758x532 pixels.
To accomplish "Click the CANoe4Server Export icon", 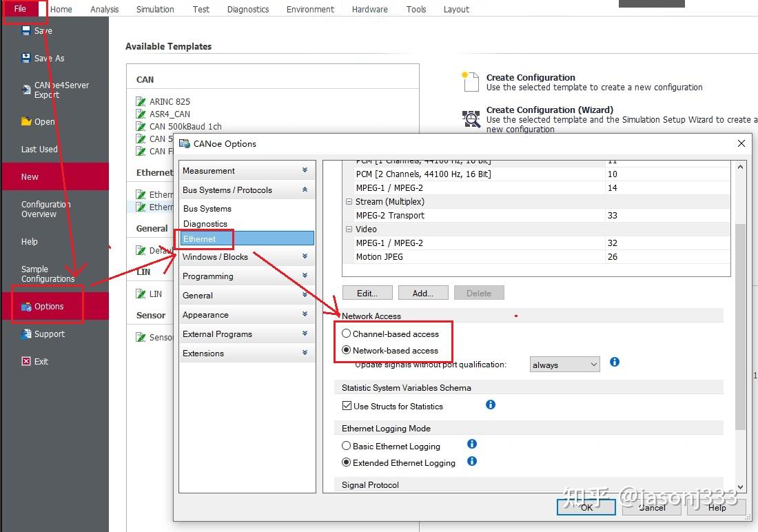I will 26,90.
